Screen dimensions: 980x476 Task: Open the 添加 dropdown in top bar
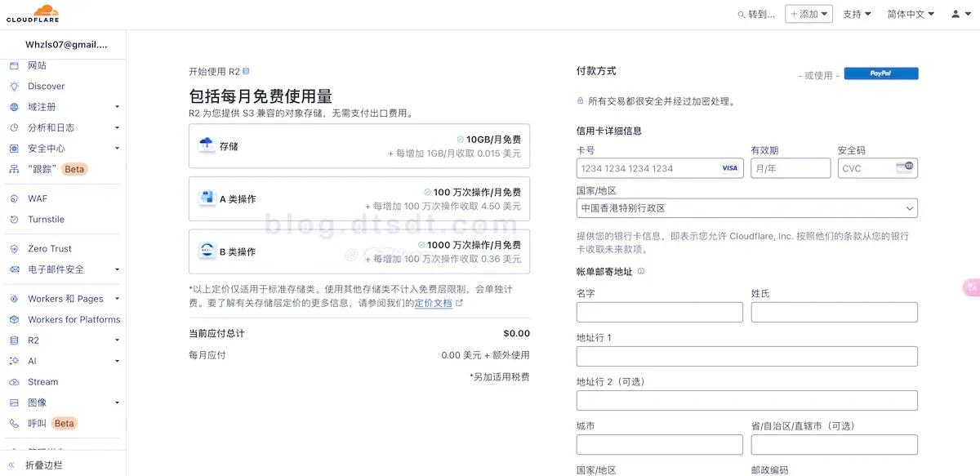[808, 14]
